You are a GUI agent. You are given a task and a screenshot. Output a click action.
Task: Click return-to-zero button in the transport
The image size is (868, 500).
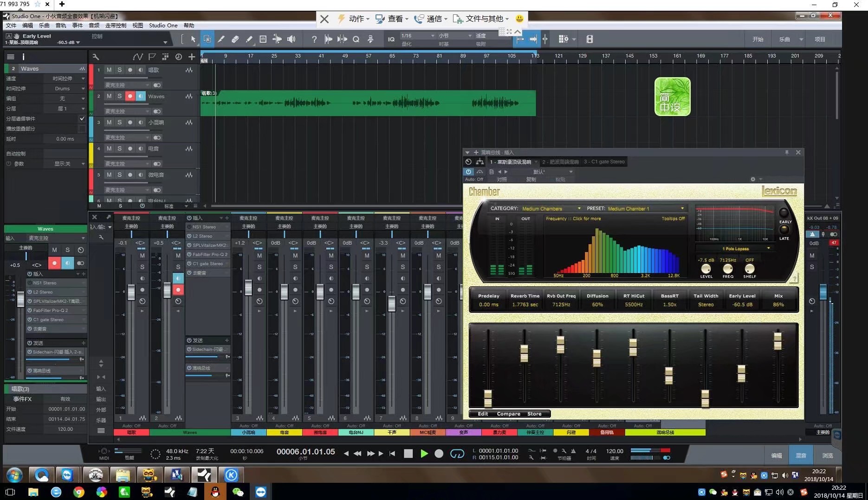392,454
